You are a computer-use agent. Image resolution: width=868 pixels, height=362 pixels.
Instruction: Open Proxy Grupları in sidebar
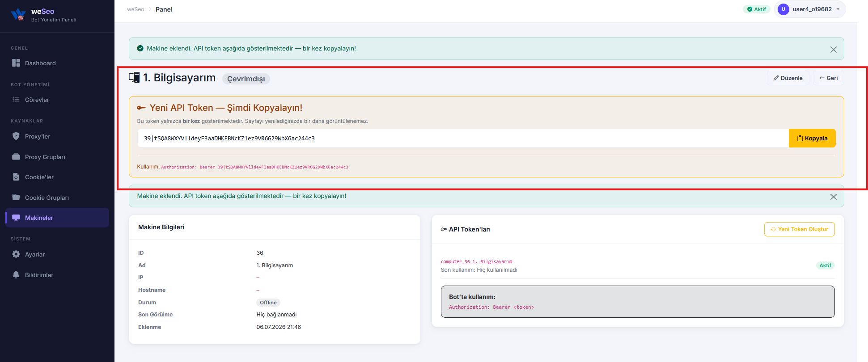pos(57,157)
